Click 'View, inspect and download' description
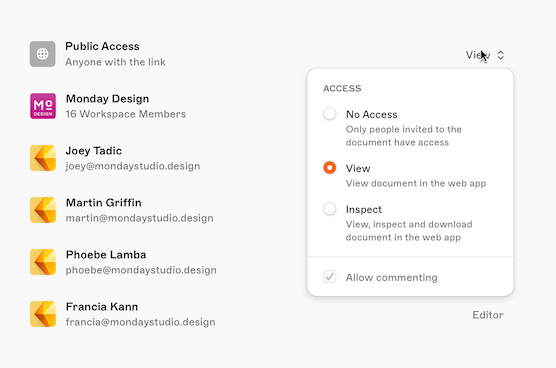Image resolution: width=556 pixels, height=368 pixels. coord(409,231)
